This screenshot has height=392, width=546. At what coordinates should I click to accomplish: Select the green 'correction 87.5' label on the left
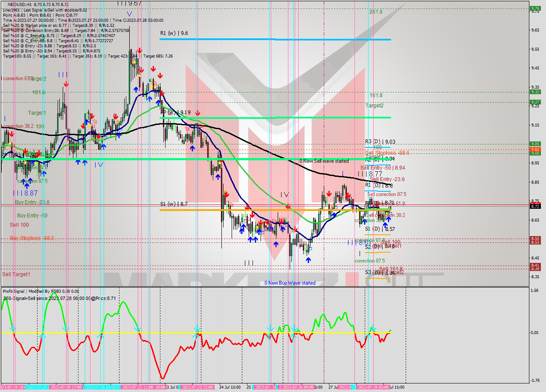coord(32,181)
